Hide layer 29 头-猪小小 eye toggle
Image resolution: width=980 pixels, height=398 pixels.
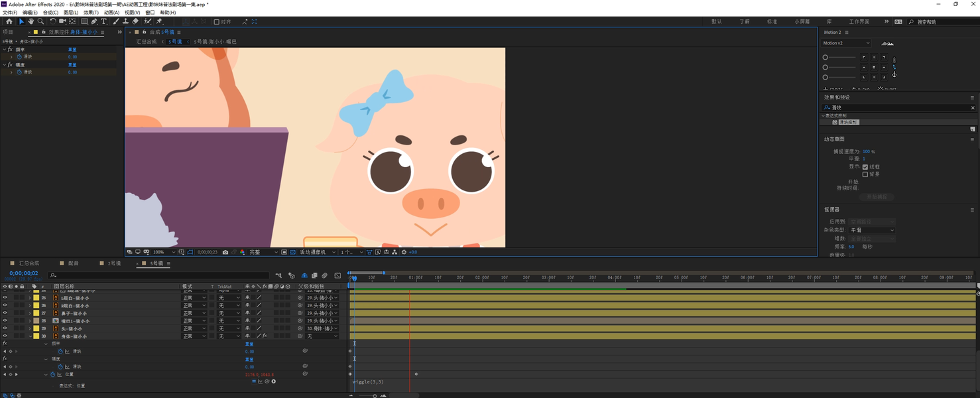(5, 328)
